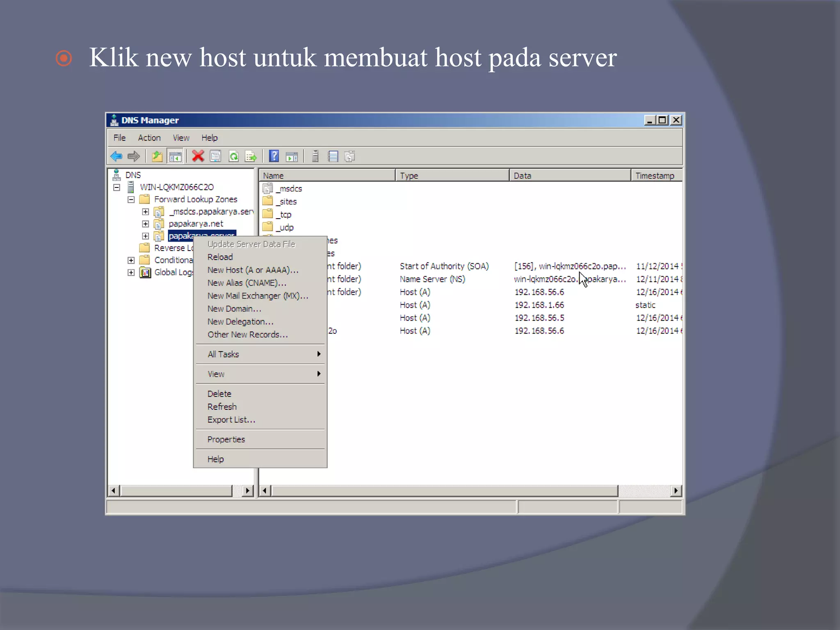Open the Properties toolbar icon
Image resolution: width=840 pixels, height=630 pixels.
pyautogui.click(x=215, y=156)
